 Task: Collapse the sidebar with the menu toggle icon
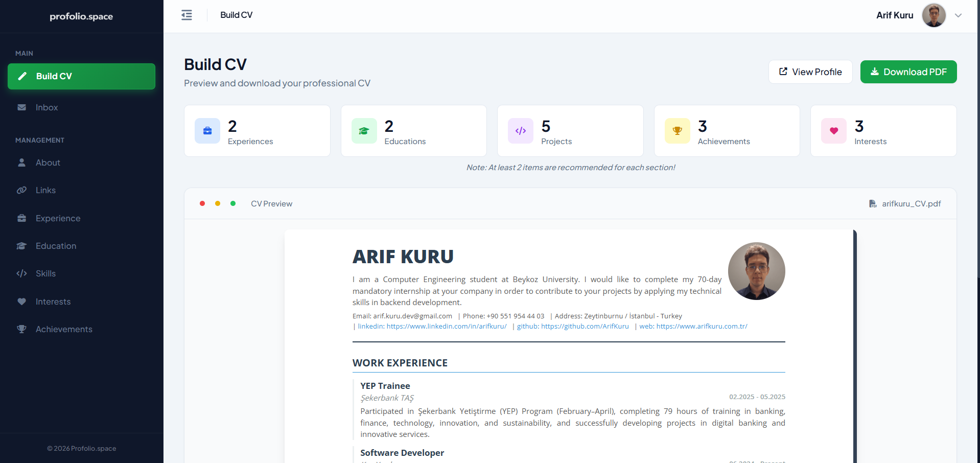pyautogui.click(x=186, y=15)
